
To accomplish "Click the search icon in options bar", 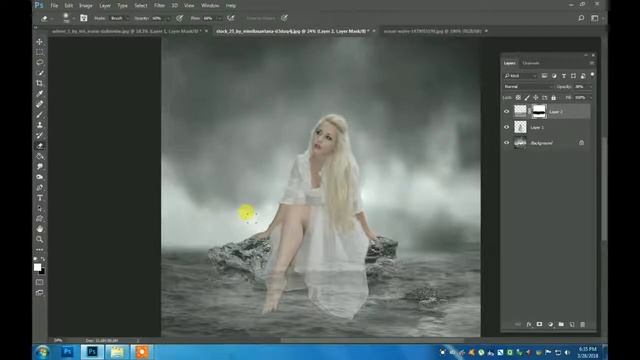I will click(581, 18).
